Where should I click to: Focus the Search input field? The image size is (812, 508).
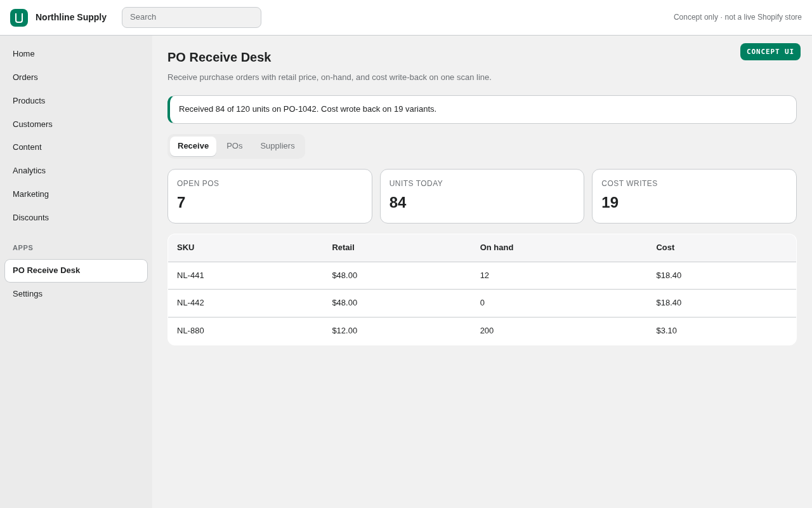click(x=192, y=17)
